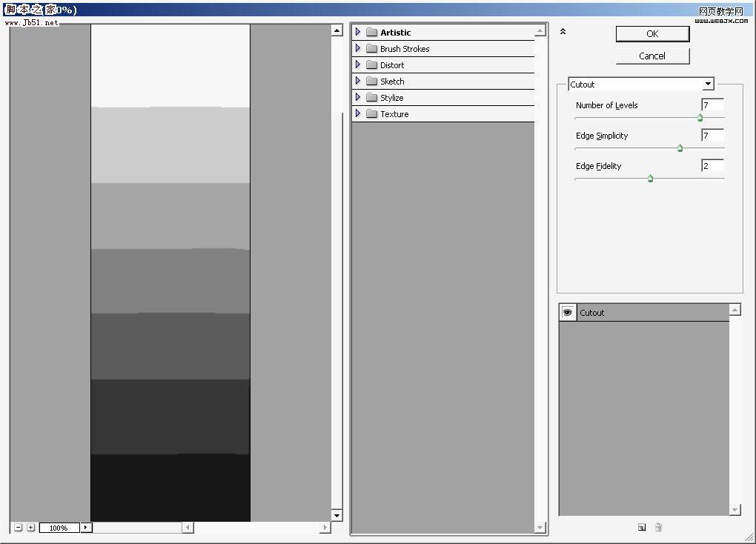Click the New Effect Layer icon
Screen dimensions: 756x544
click(640, 527)
